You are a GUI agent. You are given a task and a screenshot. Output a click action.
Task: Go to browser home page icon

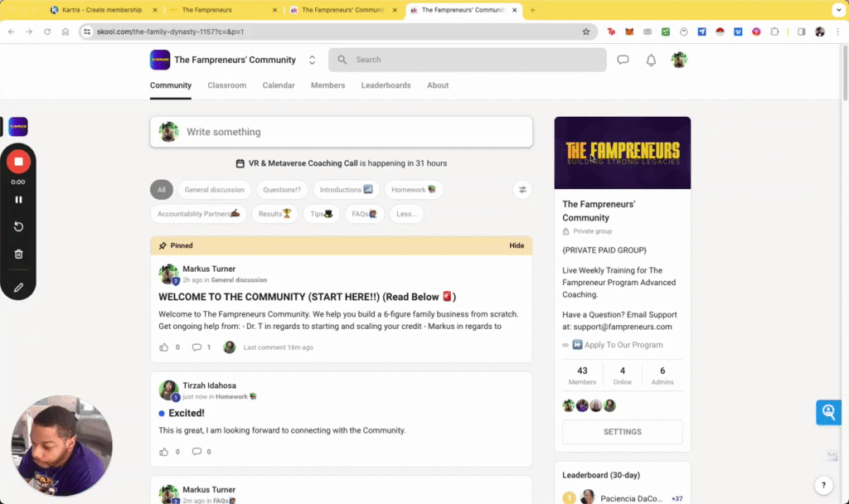[65, 32]
